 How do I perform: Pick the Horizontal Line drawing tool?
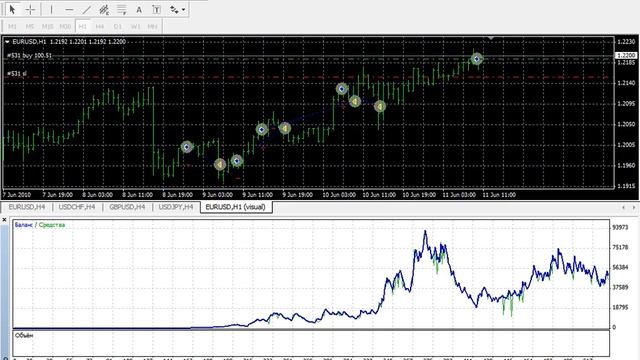pyautogui.click(x=69, y=9)
